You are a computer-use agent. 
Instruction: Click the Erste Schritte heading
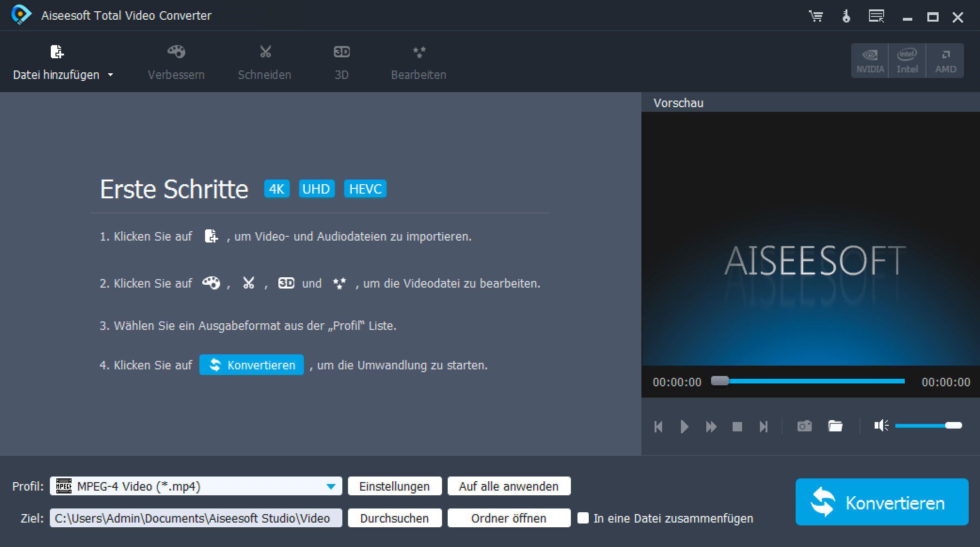pyautogui.click(x=174, y=189)
